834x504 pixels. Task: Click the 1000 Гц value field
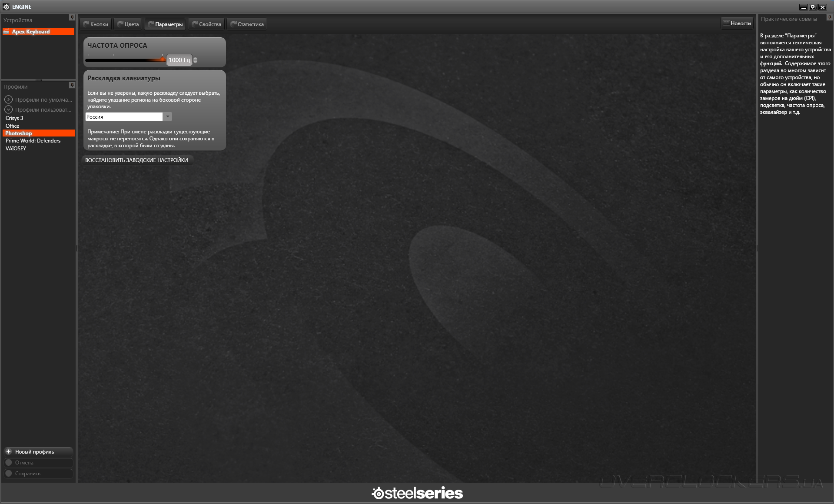179,60
